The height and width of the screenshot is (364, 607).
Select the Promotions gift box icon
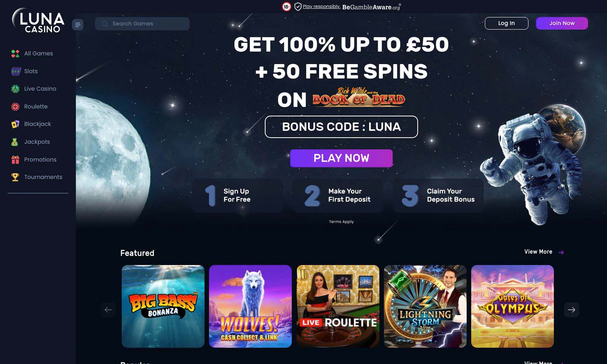(x=15, y=160)
